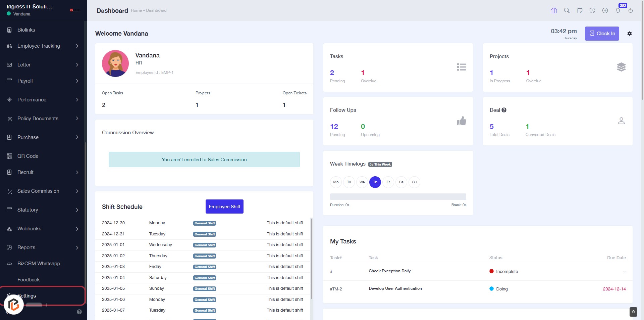This screenshot has height=320, width=644.
Task: Select Fr day in Week Timelogs
Action: coord(388,182)
